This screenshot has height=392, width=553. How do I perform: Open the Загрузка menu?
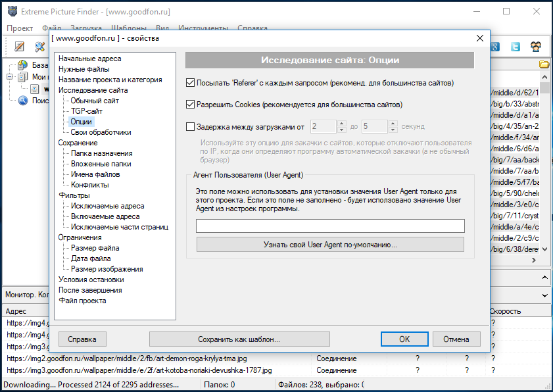click(x=86, y=28)
